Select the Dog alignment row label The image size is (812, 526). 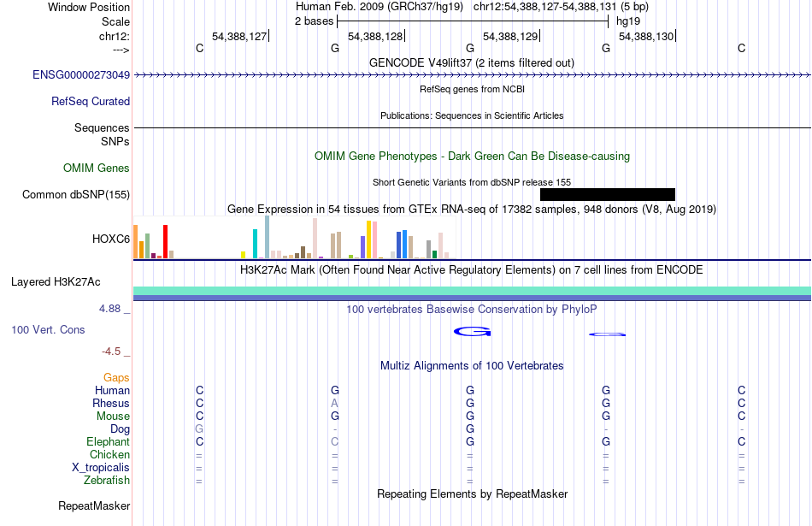click(120, 429)
